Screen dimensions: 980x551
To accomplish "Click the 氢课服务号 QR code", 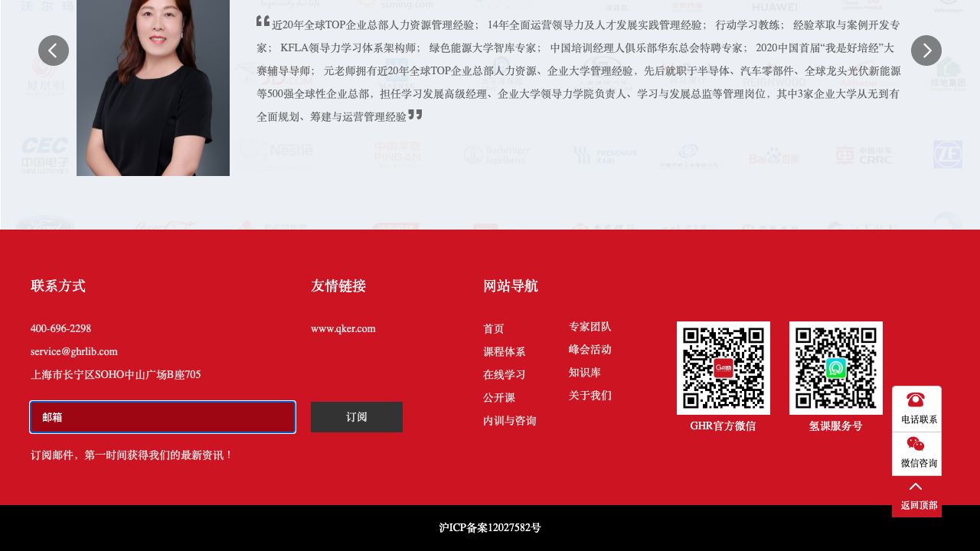I will [x=835, y=368].
